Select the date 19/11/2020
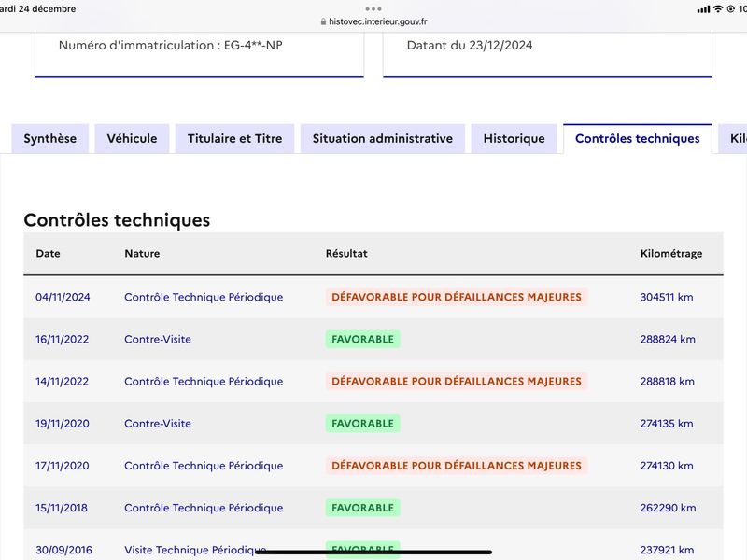The width and height of the screenshot is (747, 560). (63, 424)
